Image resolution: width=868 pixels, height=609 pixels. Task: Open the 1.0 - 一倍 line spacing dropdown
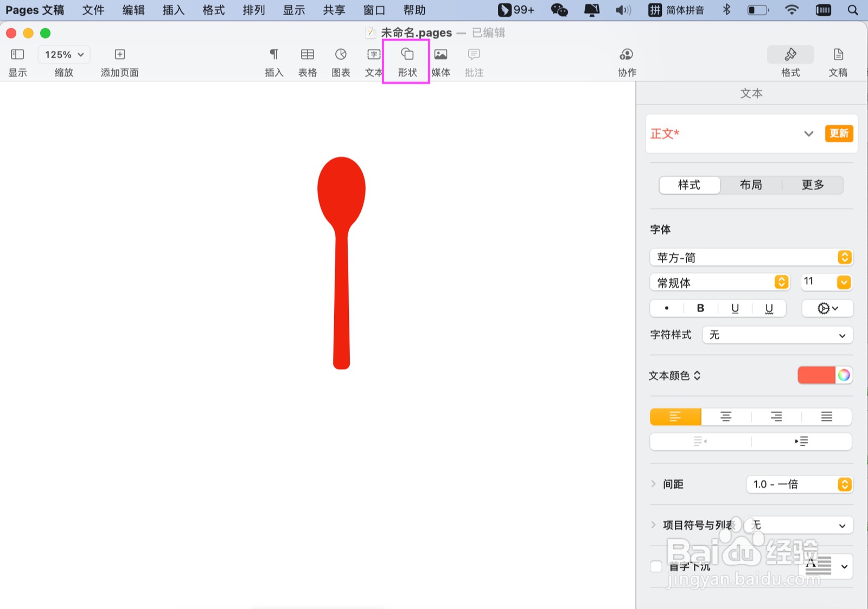800,484
